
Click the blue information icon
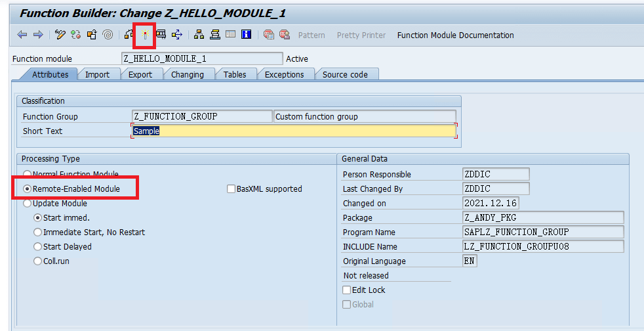coord(247,35)
